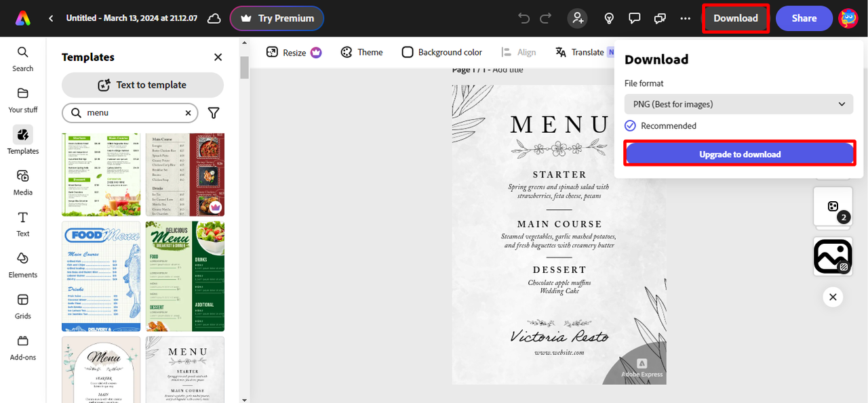This screenshot has height=403, width=868.
Task: Open Search in the left sidebar
Action: 22,59
